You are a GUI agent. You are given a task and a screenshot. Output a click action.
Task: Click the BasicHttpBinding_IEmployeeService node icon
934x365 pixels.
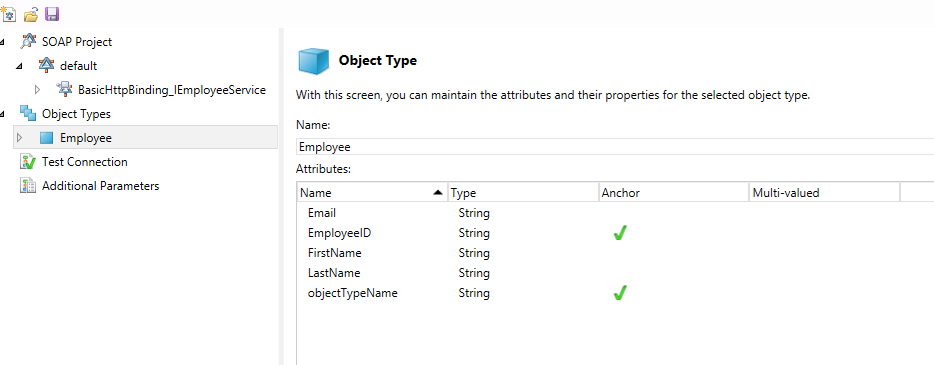click(x=64, y=89)
